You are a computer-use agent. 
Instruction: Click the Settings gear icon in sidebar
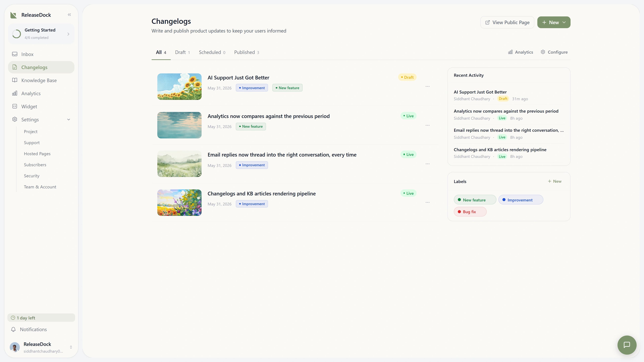[15, 119]
